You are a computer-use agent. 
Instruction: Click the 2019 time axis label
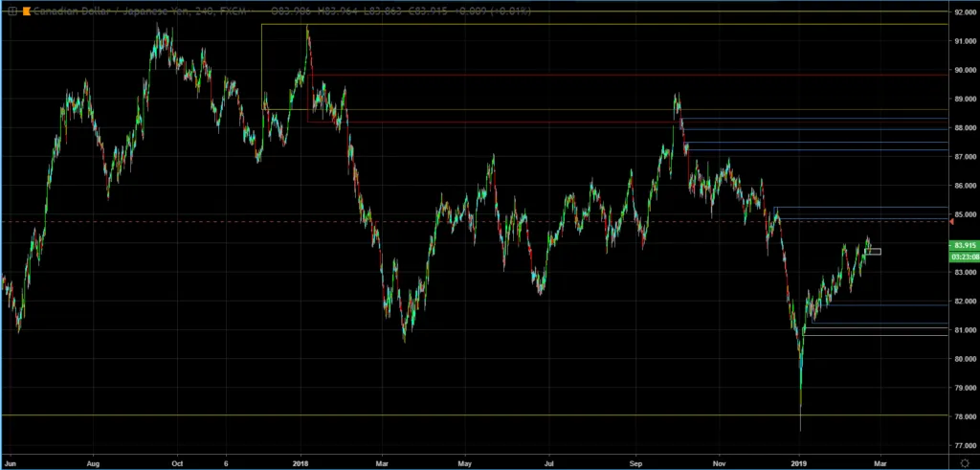pyautogui.click(x=799, y=464)
